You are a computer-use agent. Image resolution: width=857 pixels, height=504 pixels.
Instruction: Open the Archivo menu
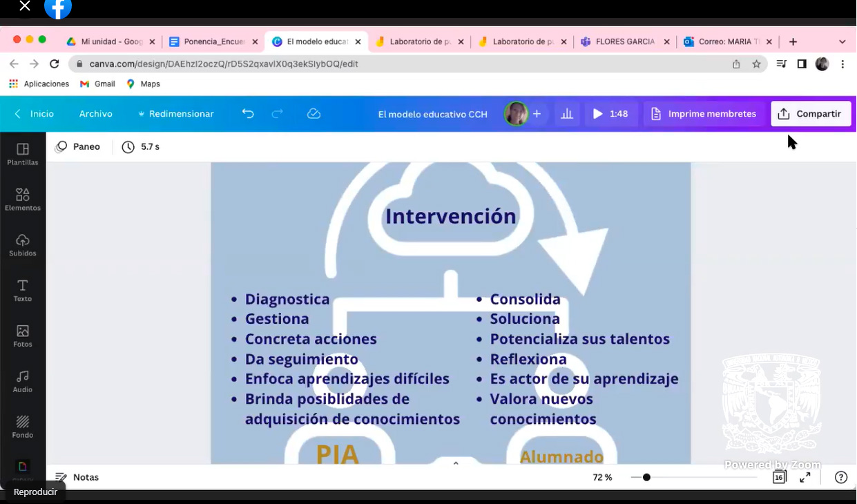pyautogui.click(x=96, y=114)
